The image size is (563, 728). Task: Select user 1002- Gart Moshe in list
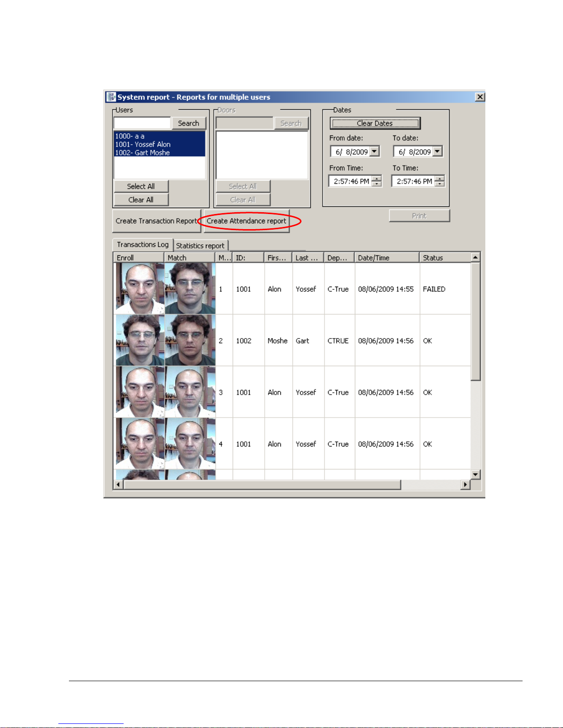pyautogui.click(x=159, y=152)
